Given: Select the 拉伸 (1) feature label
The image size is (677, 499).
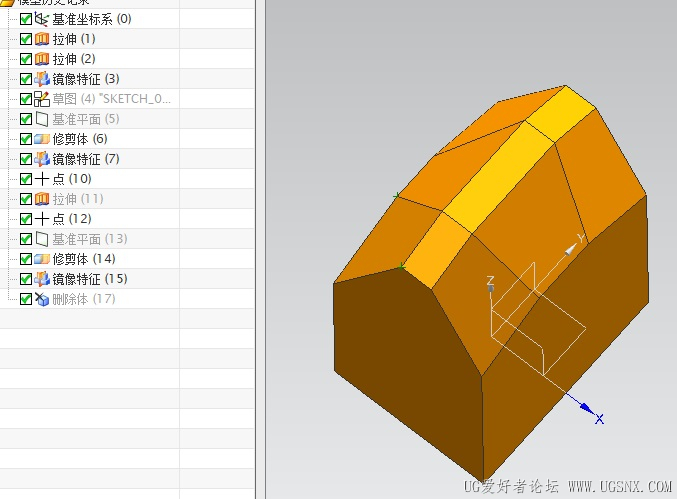Looking at the screenshot, I should pyautogui.click(x=74, y=39).
